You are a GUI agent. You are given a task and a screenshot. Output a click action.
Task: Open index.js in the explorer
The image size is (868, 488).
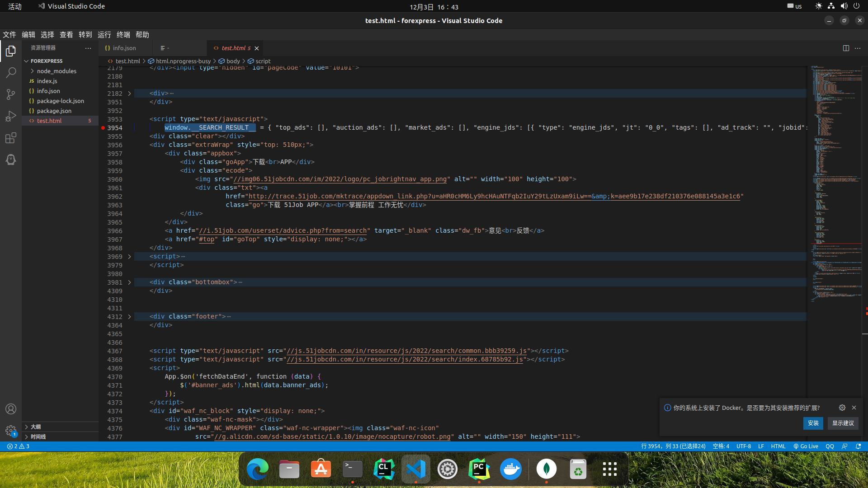(60, 81)
